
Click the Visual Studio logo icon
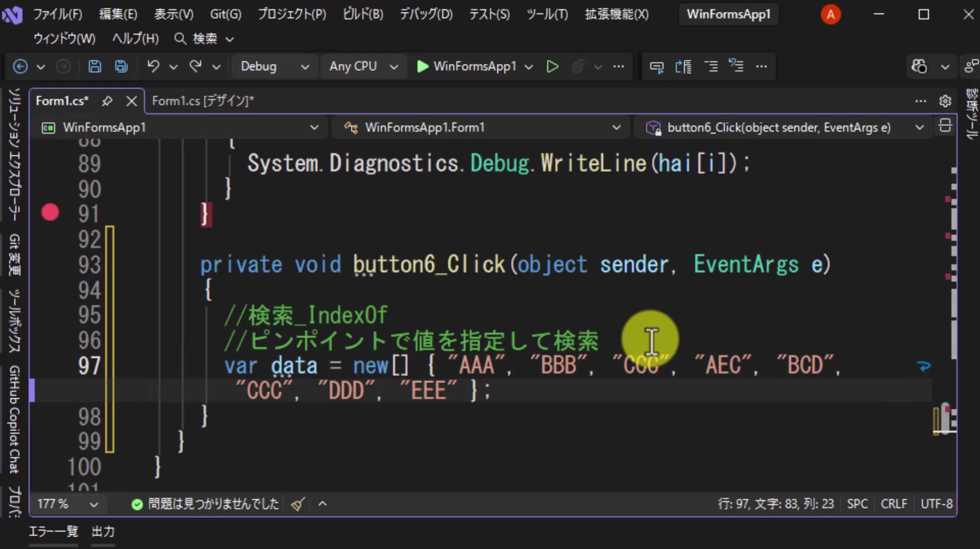[12, 15]
